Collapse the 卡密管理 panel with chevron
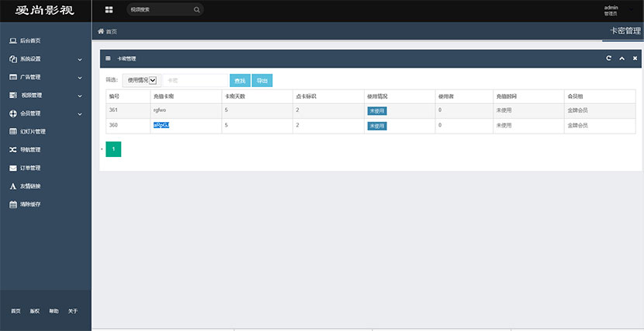 click(621, 58)
